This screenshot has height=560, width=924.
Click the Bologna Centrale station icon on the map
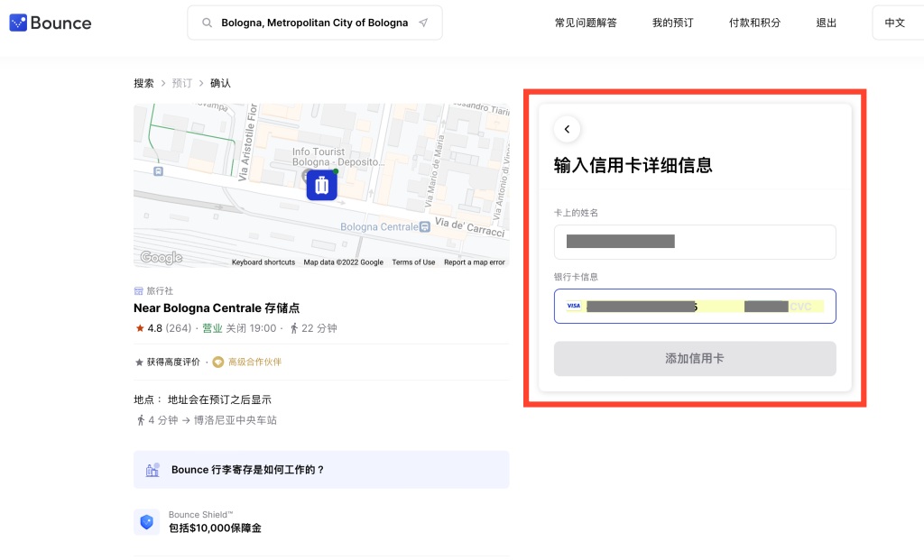tap(425, 226)
